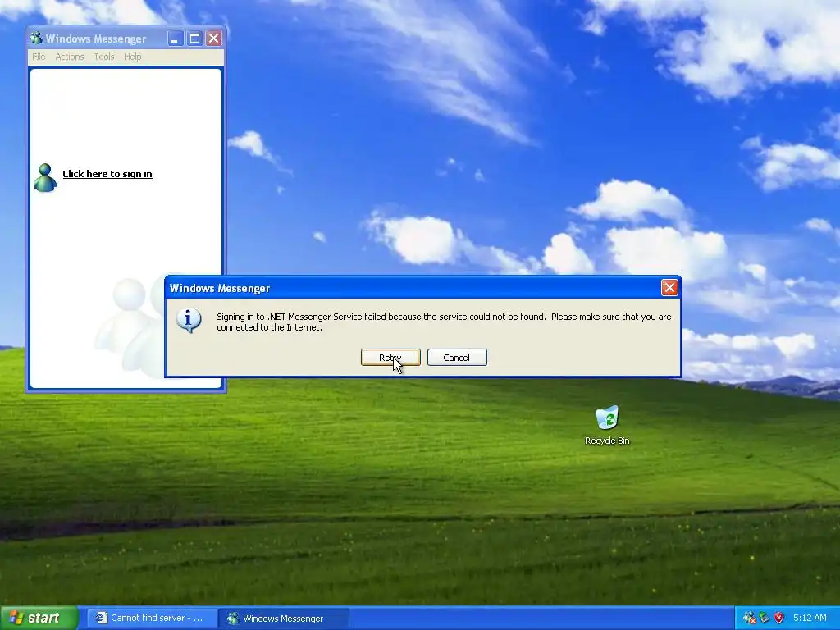Minimize the Windows Messenger main window

[176, 38]
